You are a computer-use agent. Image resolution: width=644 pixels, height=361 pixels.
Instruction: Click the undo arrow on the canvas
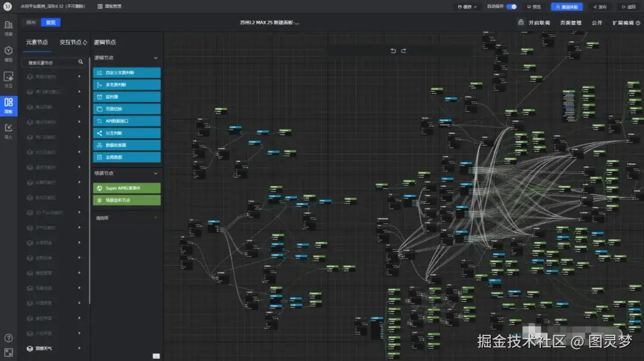(x=393, y=51)
